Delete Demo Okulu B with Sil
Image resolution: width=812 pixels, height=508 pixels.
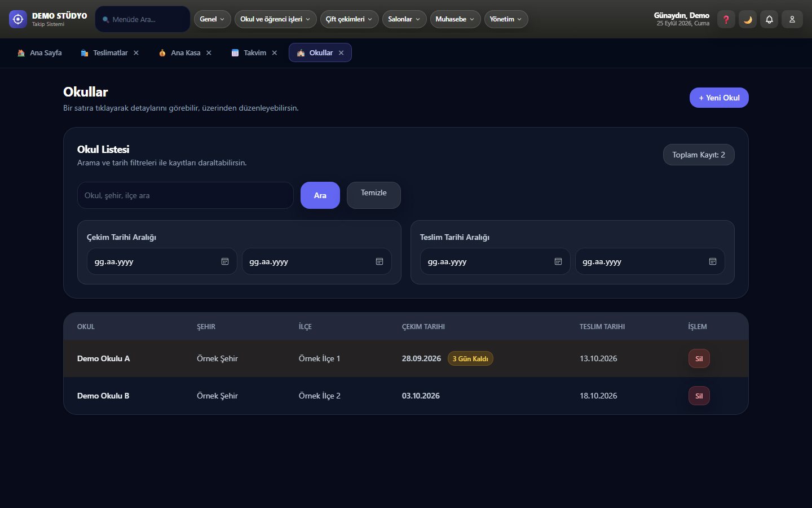(x=699, y=396)
